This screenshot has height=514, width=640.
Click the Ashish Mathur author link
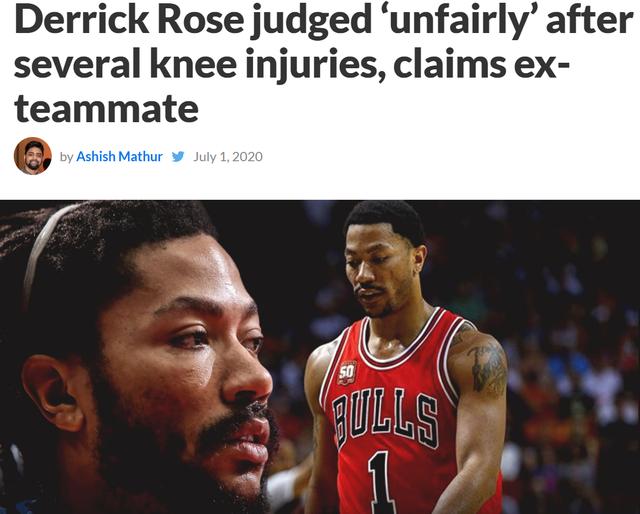pyautogui.click(x=120, y=157)
